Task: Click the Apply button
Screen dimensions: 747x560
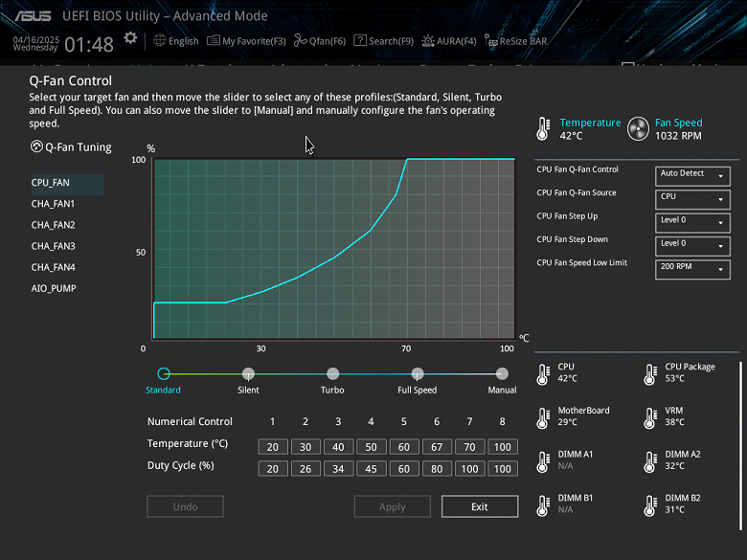Action: point(392,506)
